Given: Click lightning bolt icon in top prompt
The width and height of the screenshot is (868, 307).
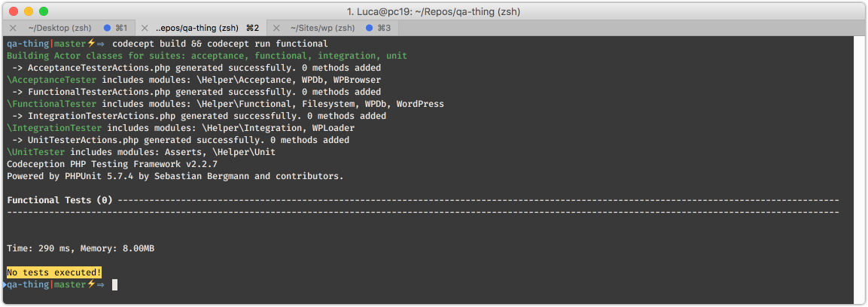Looking at the screenshot, I should pyautogui.click(x=91, y=43).
